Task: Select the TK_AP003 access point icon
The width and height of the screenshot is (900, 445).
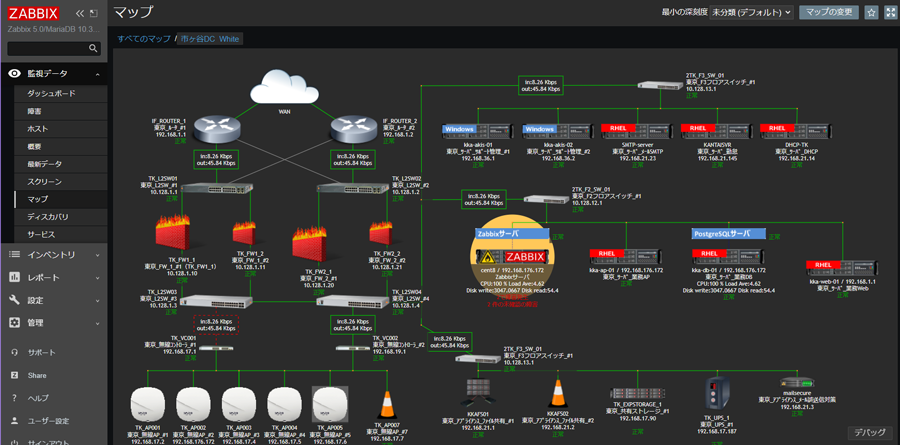Action: tap(238, 404)
